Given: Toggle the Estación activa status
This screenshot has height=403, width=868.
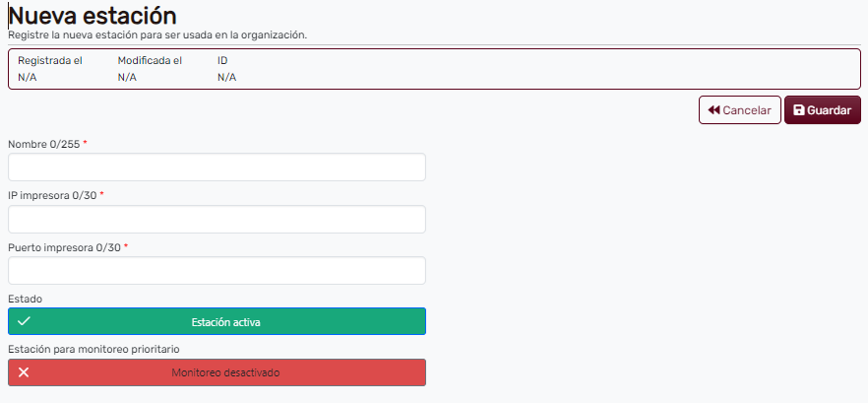Looking at the screenshot, I should [x=217, y=321].
